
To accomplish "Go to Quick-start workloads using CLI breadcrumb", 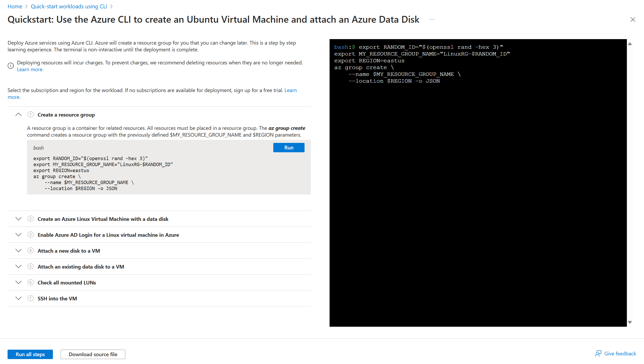I will (x=69, y=6).
